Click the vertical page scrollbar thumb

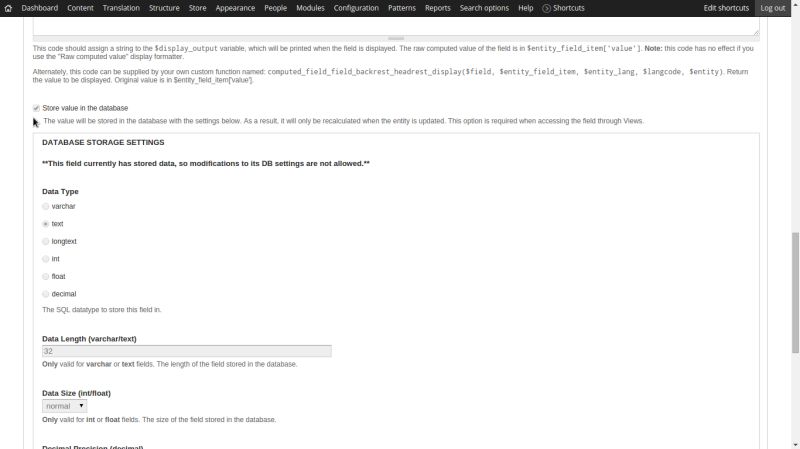click(x=795, y=292)
